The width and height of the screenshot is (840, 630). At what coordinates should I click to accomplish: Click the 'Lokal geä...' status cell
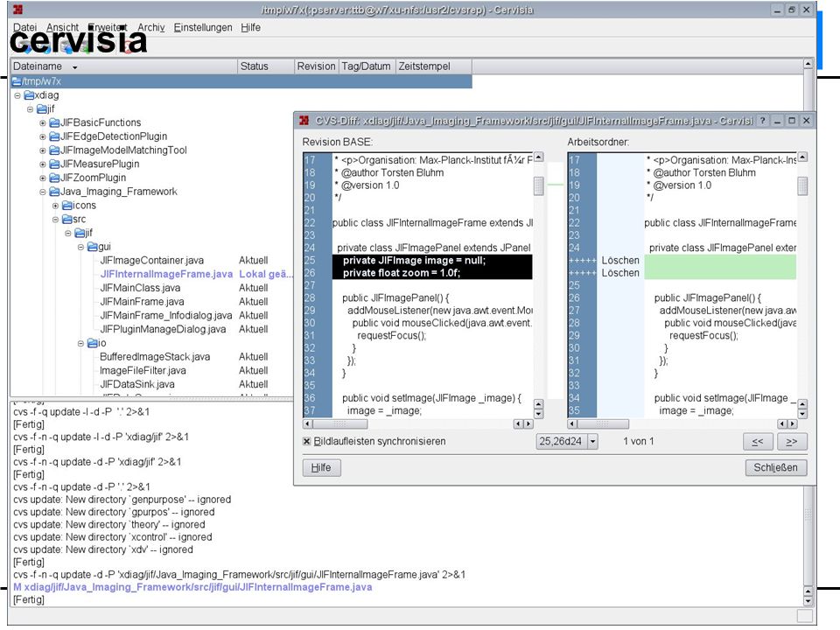[x=266, y=274]
